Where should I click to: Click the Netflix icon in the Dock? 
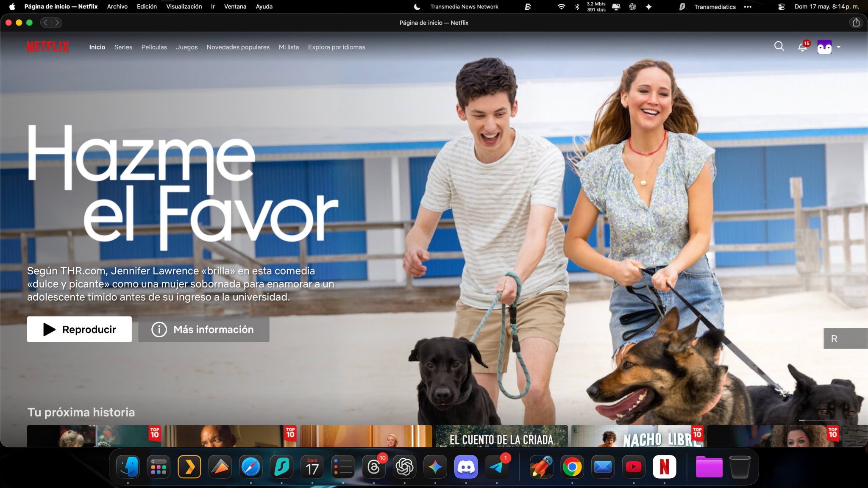point(664,467)
